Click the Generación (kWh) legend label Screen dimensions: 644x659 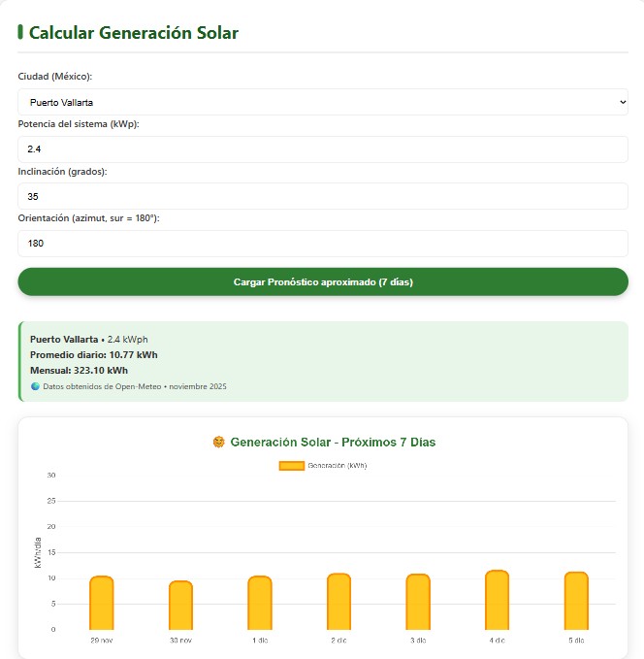(338, 466)
